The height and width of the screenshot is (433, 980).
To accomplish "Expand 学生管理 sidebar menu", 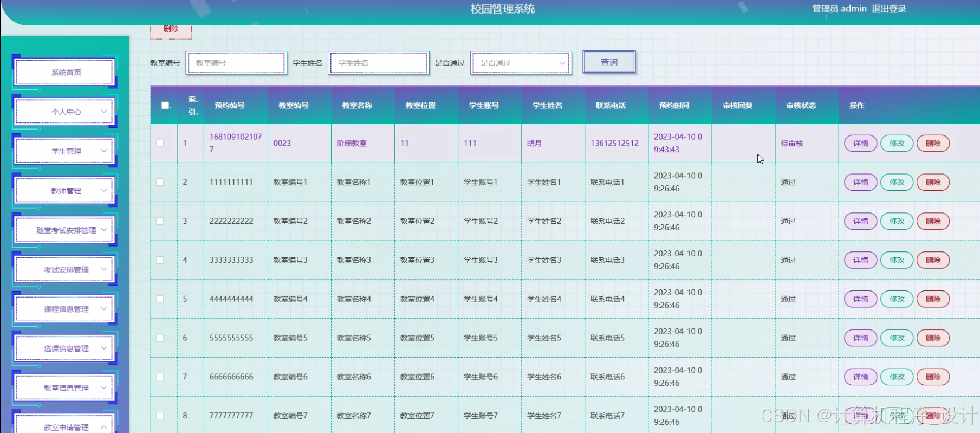I will pyautogui.click(x=65, y=151).
